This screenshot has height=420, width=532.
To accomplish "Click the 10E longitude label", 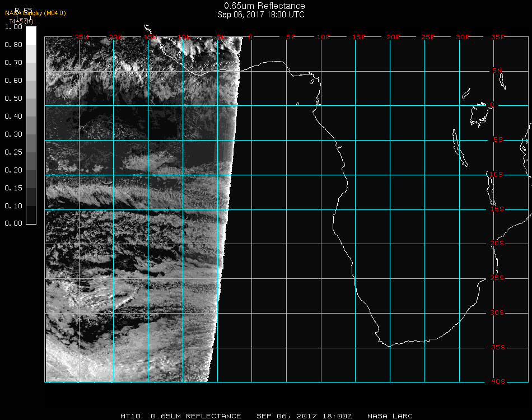I will tap(323, 37).
